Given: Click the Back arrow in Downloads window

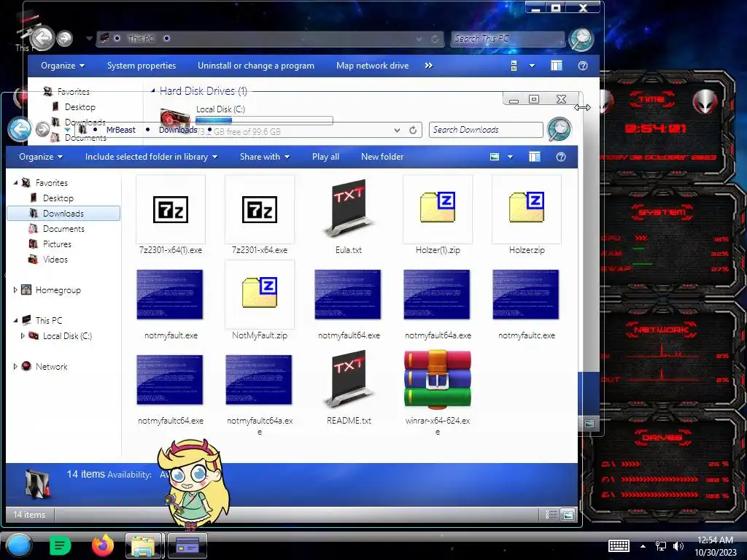Looking at the screenshot, I should (x=20, y=129).
